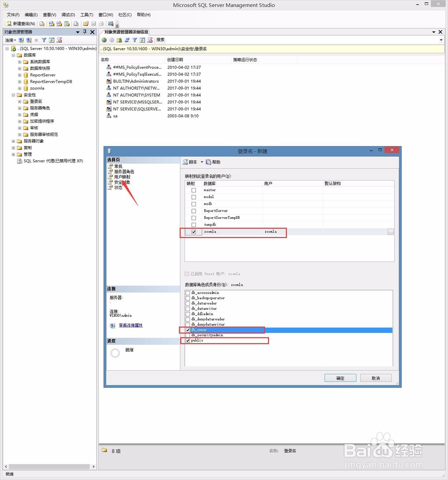Click the save icon in main toolbar
Image resolution: width=448 pixels, height=480 pixels.
(94, 24)
